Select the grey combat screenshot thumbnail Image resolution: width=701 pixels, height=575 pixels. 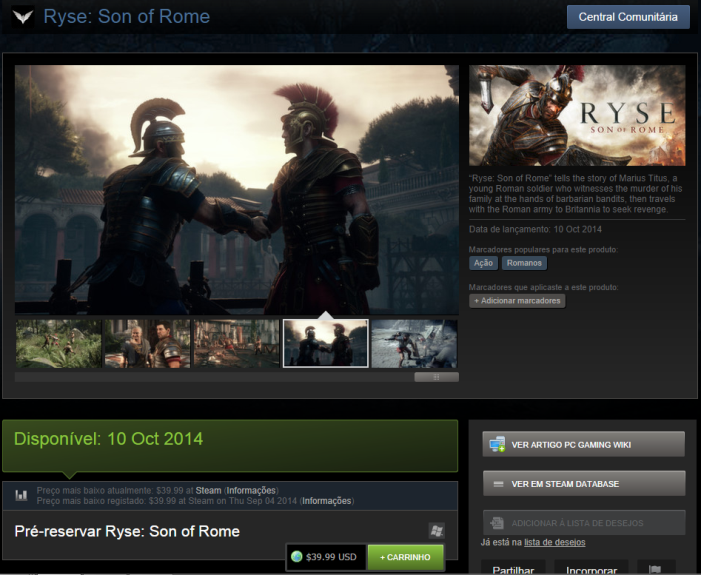point(414,343)
